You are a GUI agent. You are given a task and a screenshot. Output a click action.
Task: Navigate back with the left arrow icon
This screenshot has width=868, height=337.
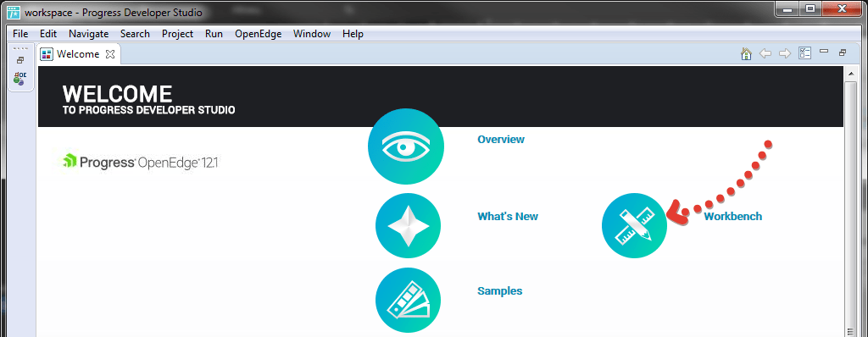765,53
